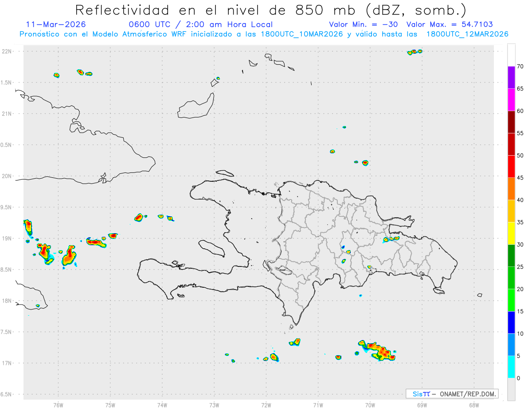The image size is (532, 411).
Task: Click the longitude axis label '71W'
Action: [318, 405]
